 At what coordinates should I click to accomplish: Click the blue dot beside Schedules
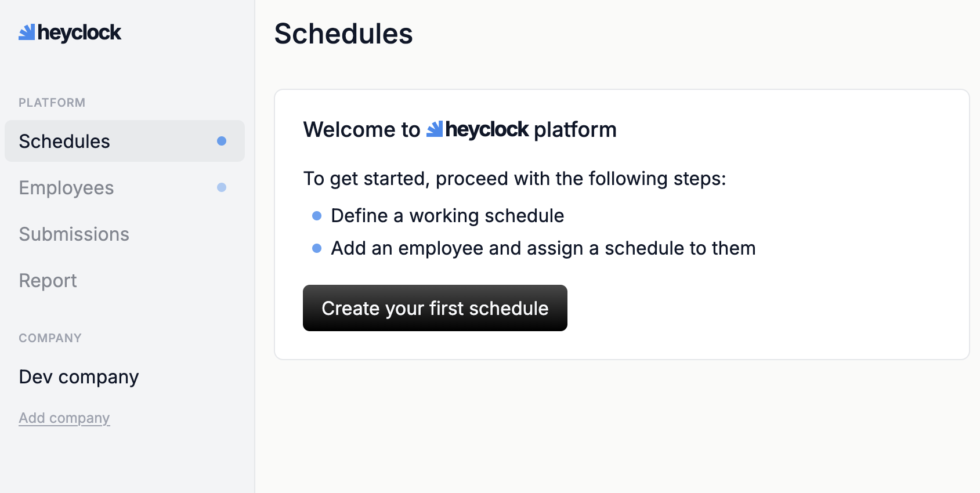pos(222,141)
